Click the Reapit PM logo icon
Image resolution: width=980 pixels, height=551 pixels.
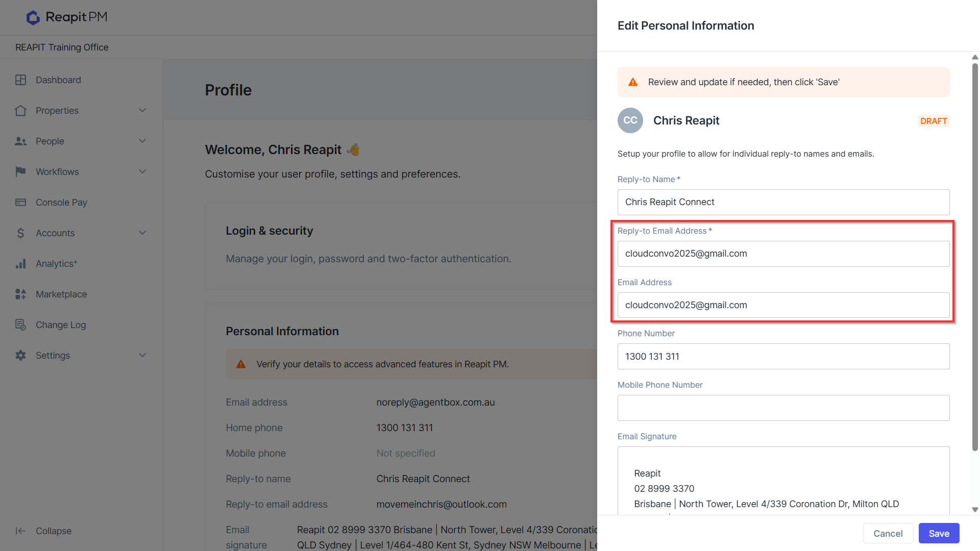point(33,17)
